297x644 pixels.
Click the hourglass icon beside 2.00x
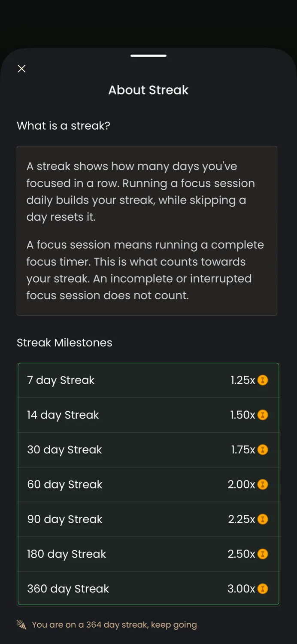(263, 484)
